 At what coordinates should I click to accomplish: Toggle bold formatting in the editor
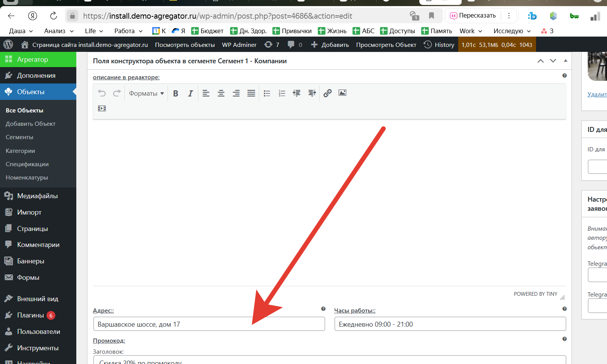[x=175, y=93]
